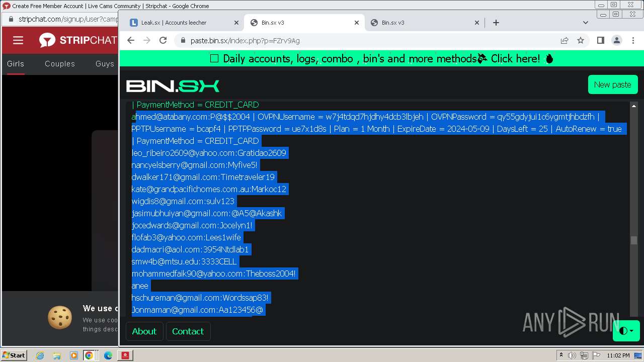Viewport: 644px width, 362px height.
Task: Open the Action Center flag icon
Action: coord(597,355)
